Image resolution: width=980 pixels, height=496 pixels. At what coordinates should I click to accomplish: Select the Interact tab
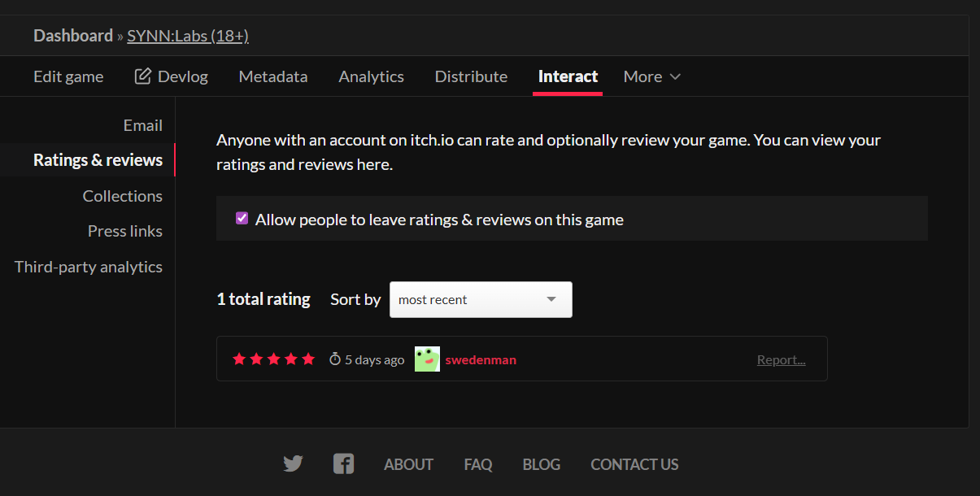coord(568,76)
